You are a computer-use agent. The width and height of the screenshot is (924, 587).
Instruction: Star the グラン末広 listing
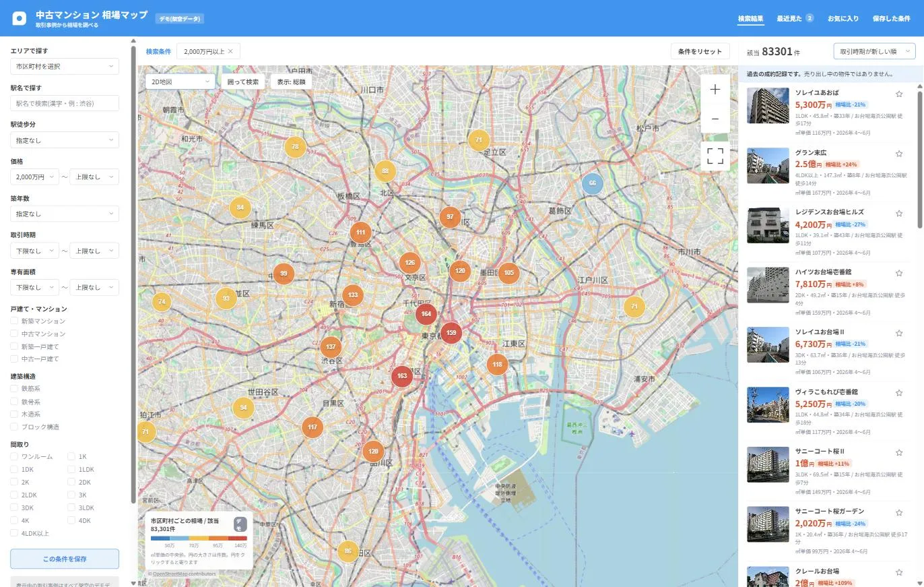click(x=899, y=154)
